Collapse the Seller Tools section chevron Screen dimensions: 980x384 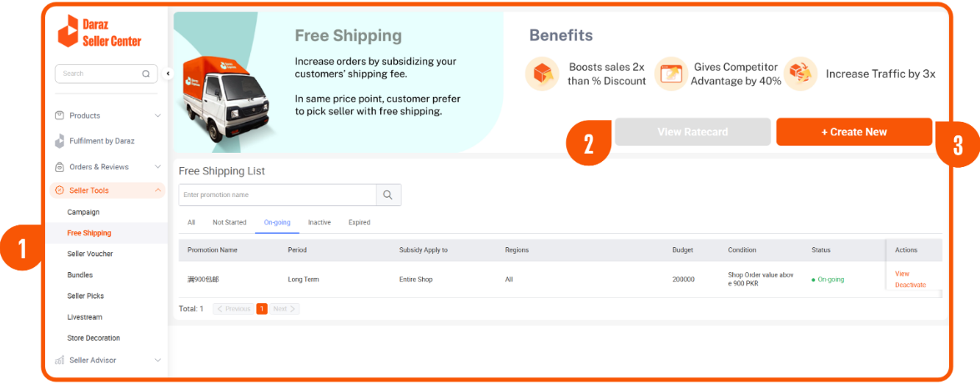(x=158, y=190)
